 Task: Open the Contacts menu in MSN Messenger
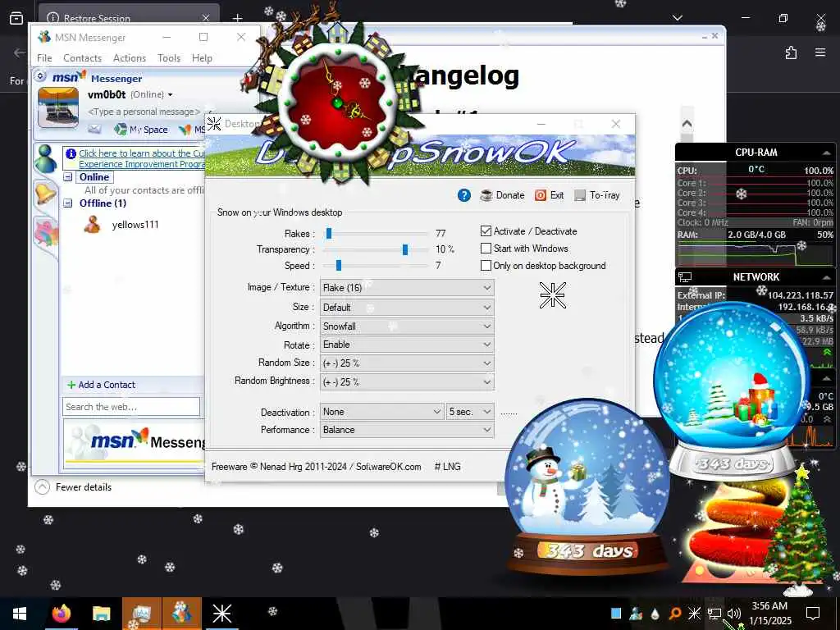pos(82,58)
